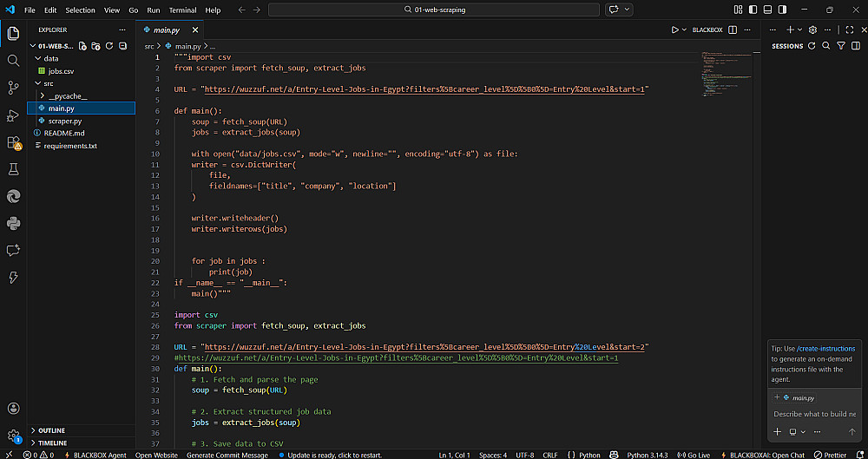Click the Python icon in activity bar
Image resolution: width=868 pixels, height=459 pixels.
tap(13, 223)
